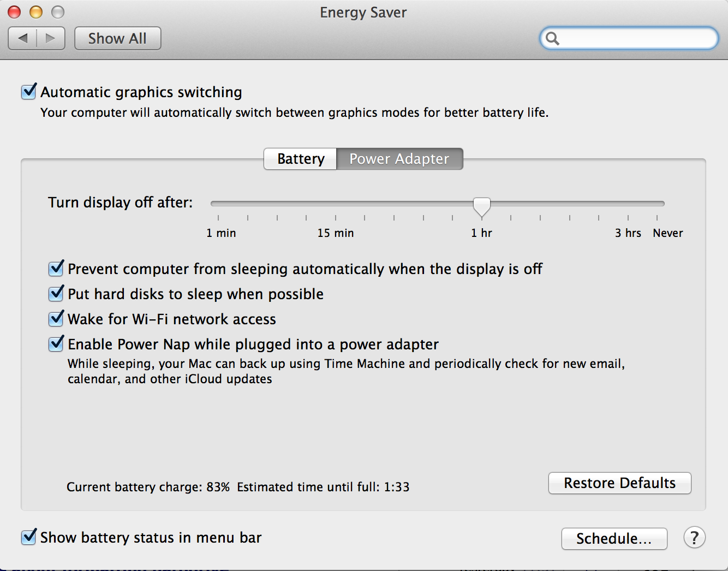Toggle Put hard disks to sleep
Screen dimensions: 728x571
pos(56,294)
